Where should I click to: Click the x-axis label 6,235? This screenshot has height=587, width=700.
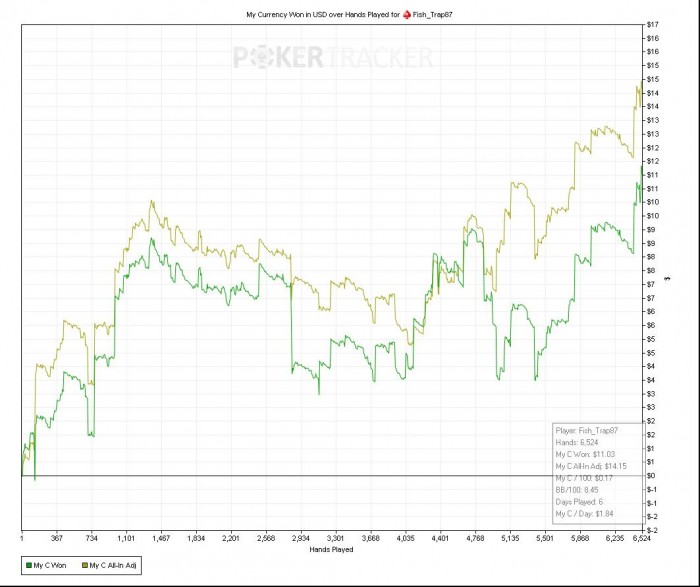pos(615,538)
